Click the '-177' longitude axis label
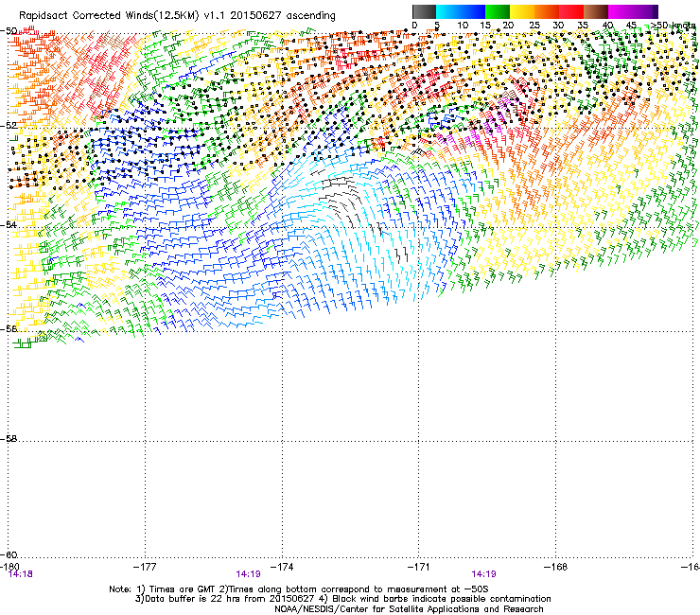This screenshot has width=700, height=615. (x=145, y=567)
